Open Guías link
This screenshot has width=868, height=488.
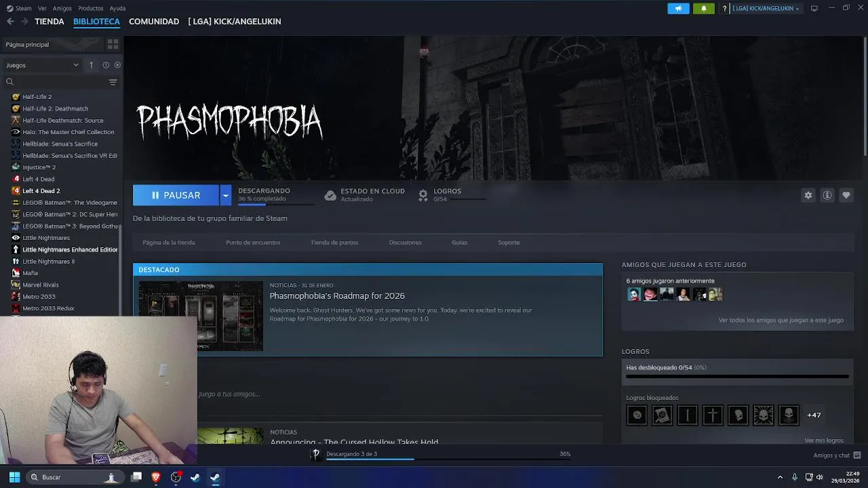click(460, 242)
